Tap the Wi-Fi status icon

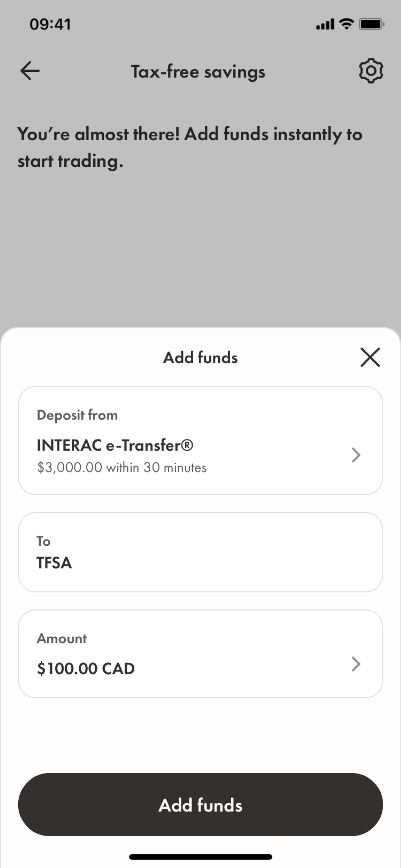346,24
